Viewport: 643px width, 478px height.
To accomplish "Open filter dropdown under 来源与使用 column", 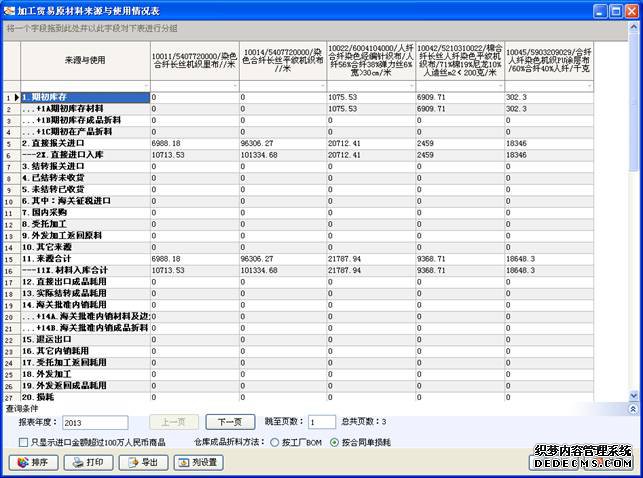I will tap(144, 86).
